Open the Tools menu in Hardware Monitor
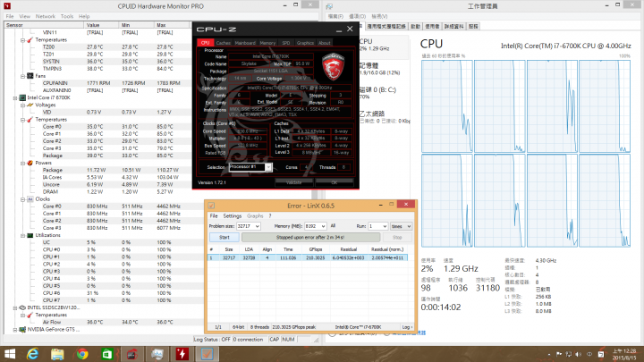This screenshot has height=362, width=644. [67, 16]
